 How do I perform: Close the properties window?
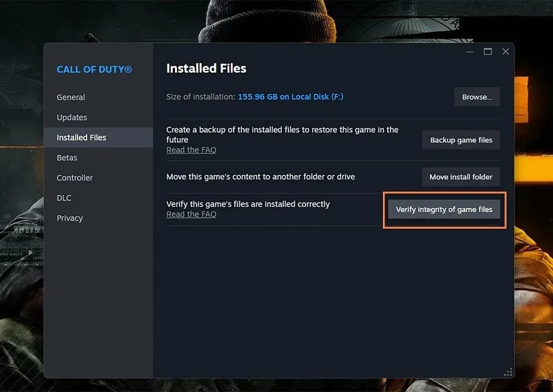[x=505, y=52]
